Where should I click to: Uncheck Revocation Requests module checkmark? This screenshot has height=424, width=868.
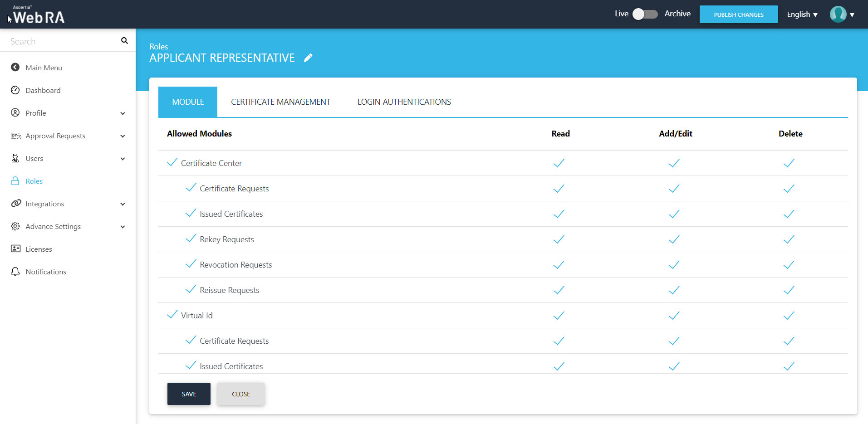click(x=191, y=264)
